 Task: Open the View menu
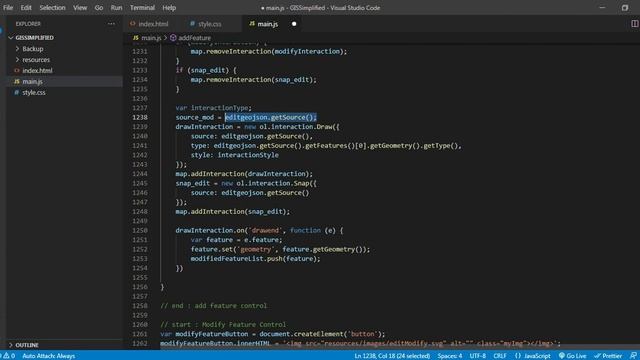pos(80,8)
